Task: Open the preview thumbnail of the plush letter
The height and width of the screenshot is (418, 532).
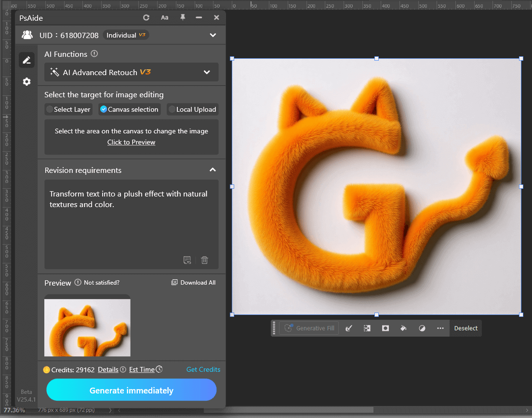Action: [x=87, y=327]
